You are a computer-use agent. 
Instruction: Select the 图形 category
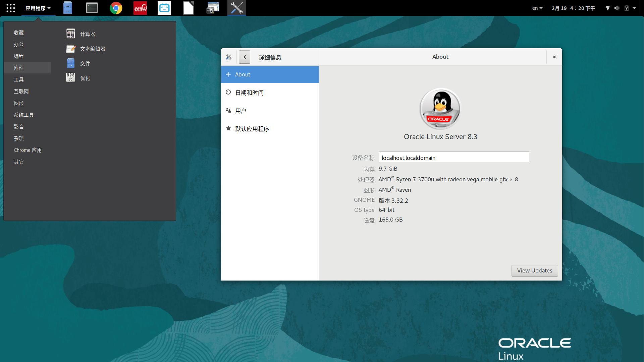28,103
